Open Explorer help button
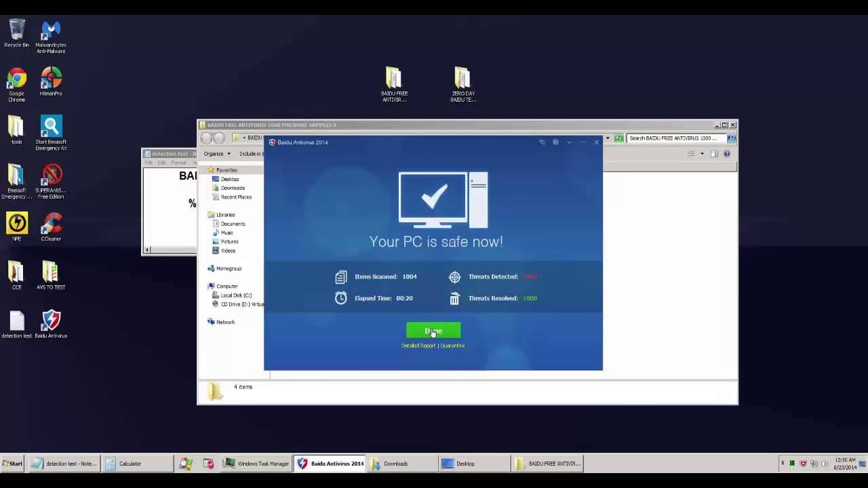Image resolution: width=868 pixels, height=488 pixels. 727,154
